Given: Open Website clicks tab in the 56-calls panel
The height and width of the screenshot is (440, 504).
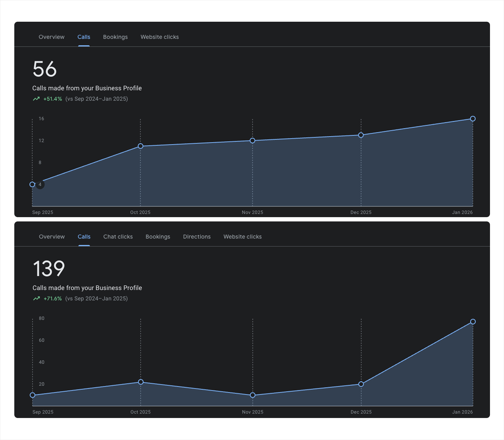Looking at the screenshot, I should [x=160, y=37].
